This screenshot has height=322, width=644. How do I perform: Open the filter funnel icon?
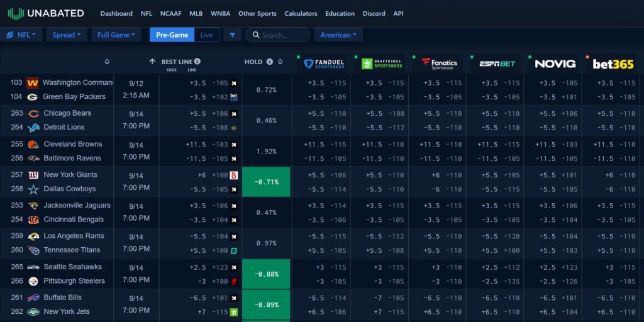pos(233,35)
